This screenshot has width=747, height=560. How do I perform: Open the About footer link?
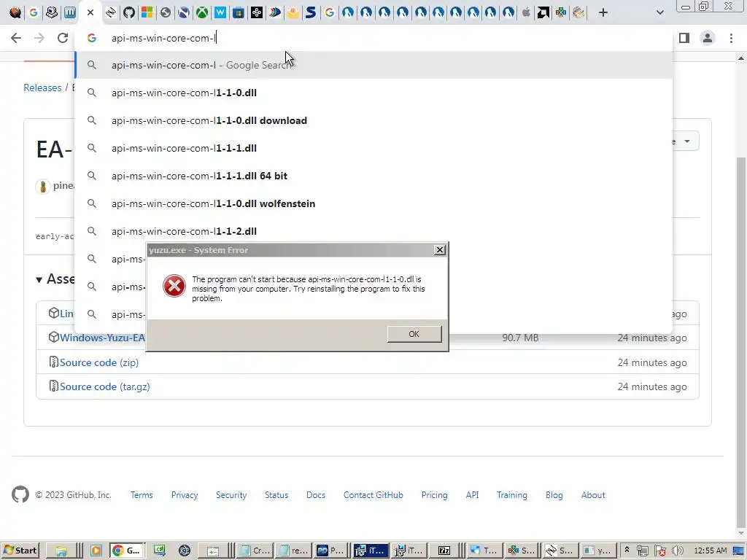593,495
